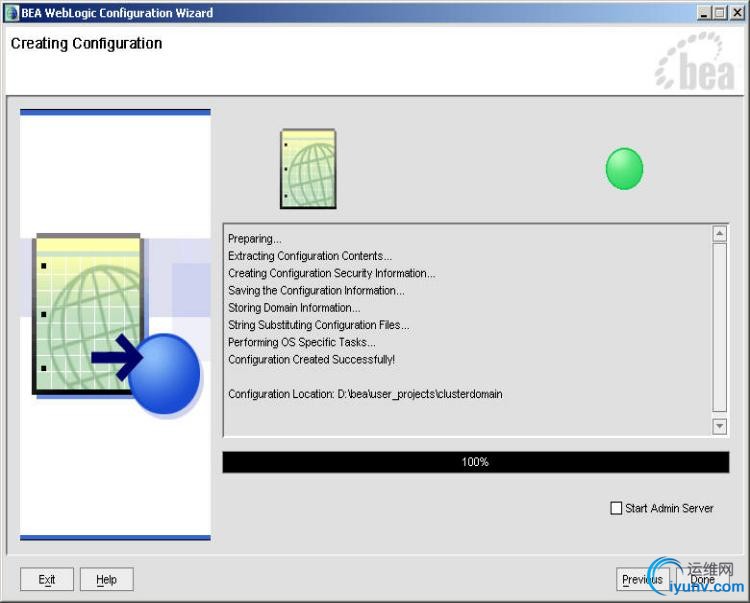Select 'Performing OS Specific Tasks...' line
This screenshot has height=603, width=750.
[301, 342]
